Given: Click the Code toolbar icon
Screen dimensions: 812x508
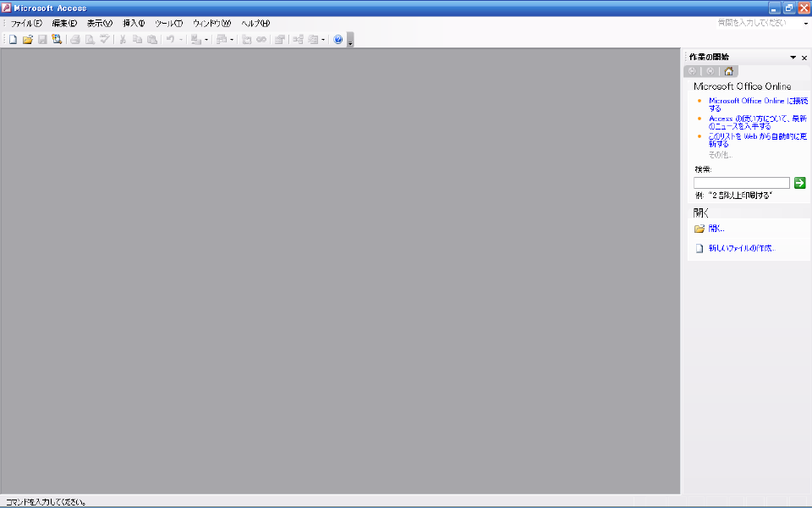Looking at the screenshot, I should click(x=246, y=40).
